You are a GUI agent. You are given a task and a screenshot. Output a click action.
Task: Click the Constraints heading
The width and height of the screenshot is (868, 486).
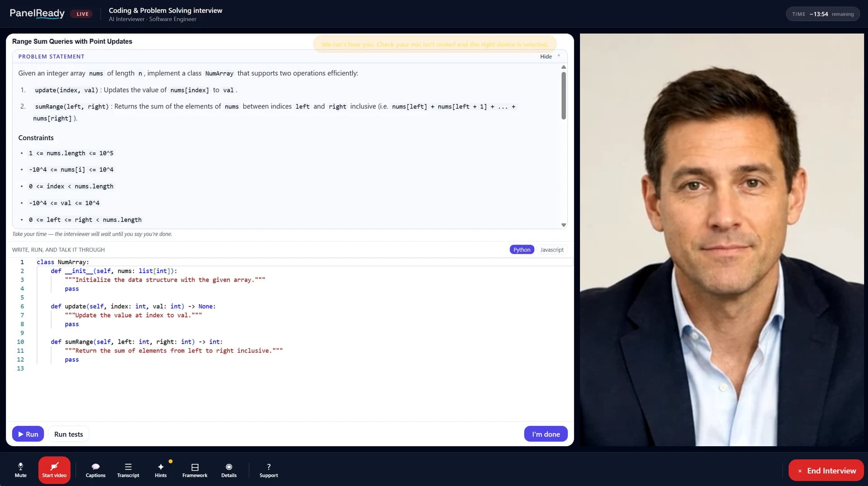click(36, 138)
